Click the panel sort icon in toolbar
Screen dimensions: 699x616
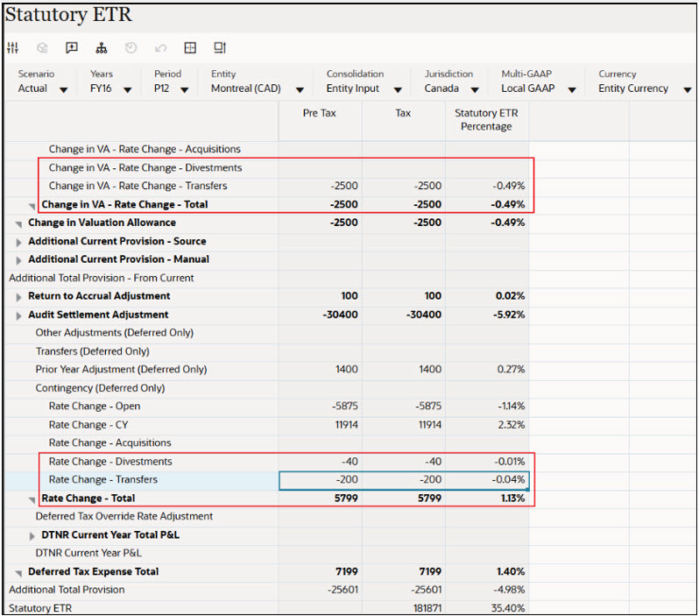(x=220, y=47)
